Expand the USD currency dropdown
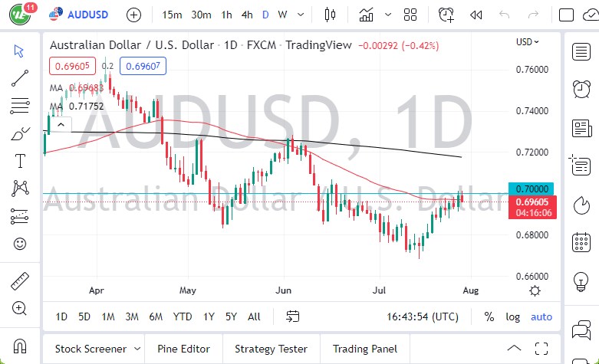Screen dimensions: 599x364 coord(528,42)
